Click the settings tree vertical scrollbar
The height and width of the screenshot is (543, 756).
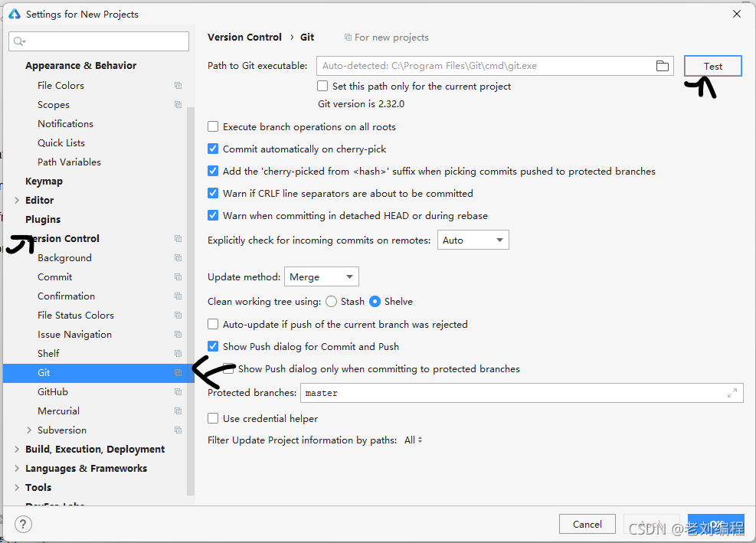[191, 302]
